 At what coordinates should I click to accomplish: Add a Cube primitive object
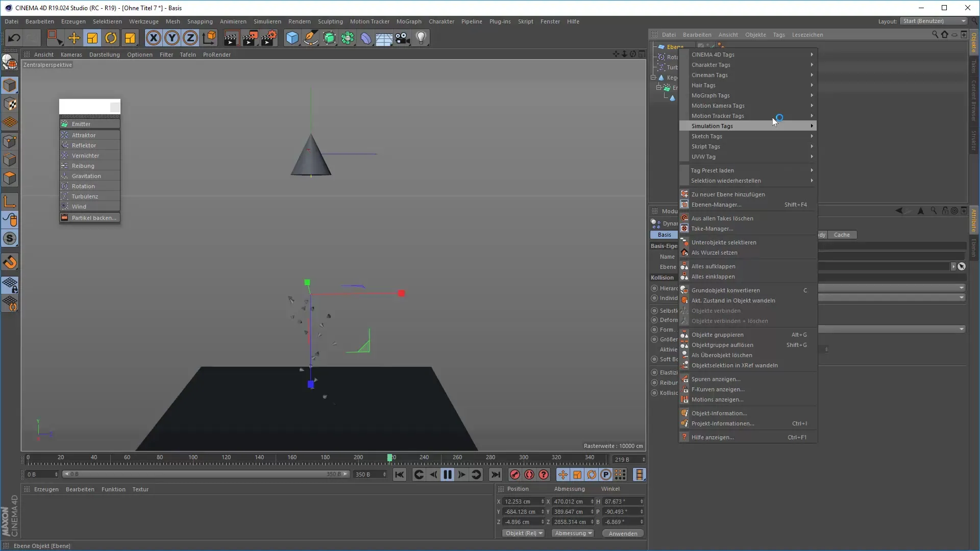(292, 38)
